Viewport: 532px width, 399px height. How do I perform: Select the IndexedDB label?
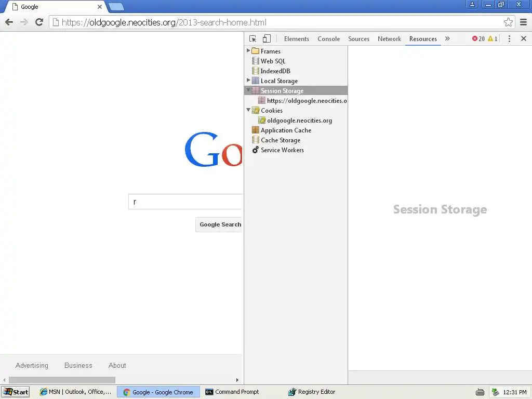[x=275, y=71]
